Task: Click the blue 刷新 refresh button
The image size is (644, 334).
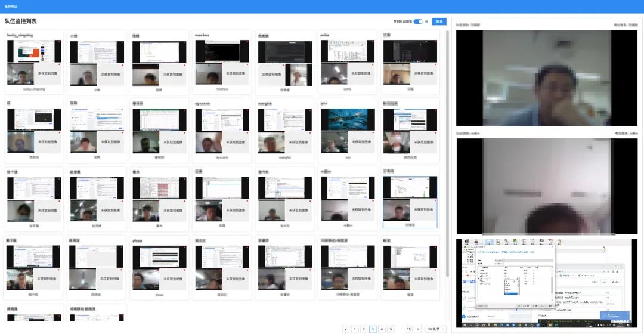Action: [x=439, y=21]
